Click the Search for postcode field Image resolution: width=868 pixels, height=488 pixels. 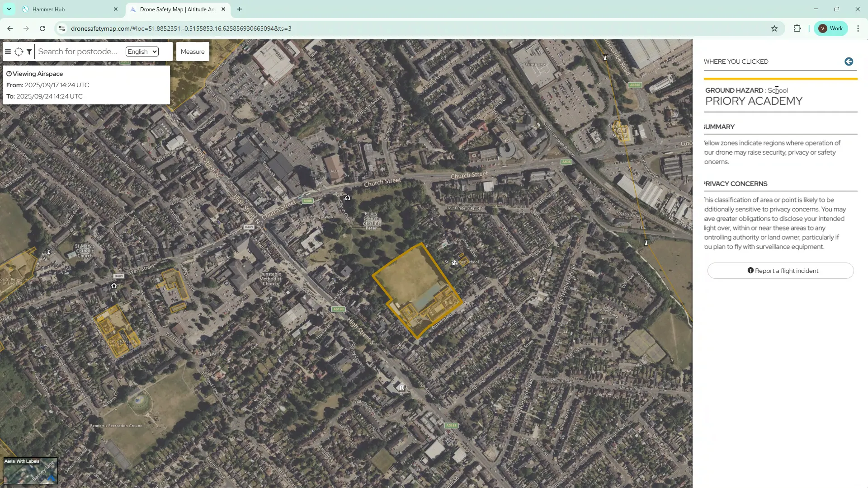point(77,51)
